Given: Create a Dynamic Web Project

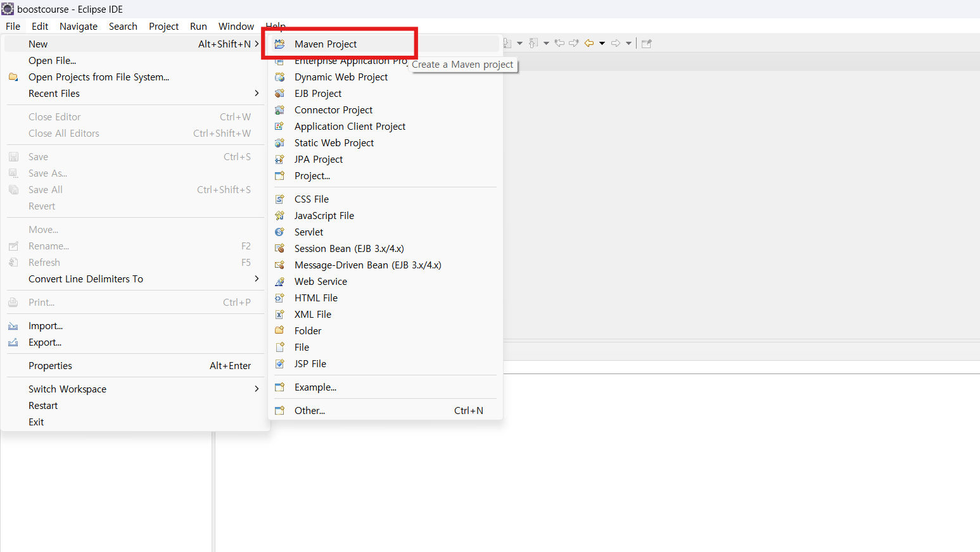Looking at the screenshot, I should [385, 77].
